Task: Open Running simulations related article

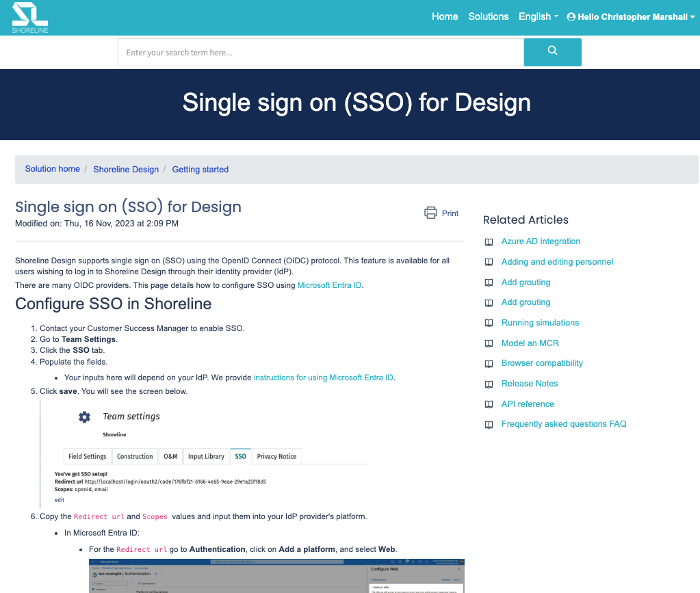Action: [540, 323]
